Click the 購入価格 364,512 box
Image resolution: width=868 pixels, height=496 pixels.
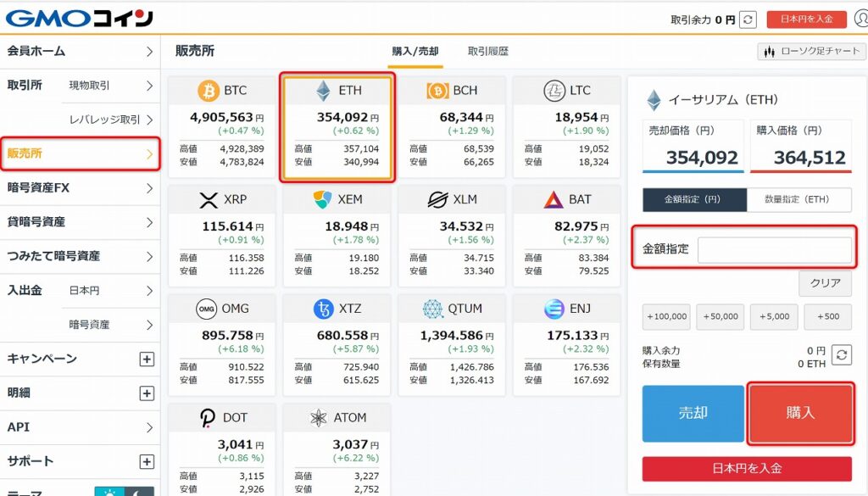[x=800, y=146]
